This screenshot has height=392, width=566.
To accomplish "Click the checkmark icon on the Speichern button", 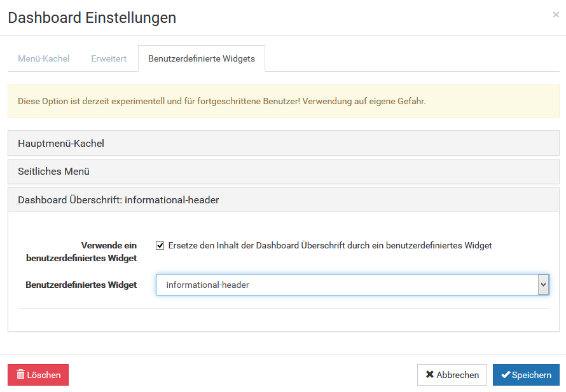I will (506, 375).
